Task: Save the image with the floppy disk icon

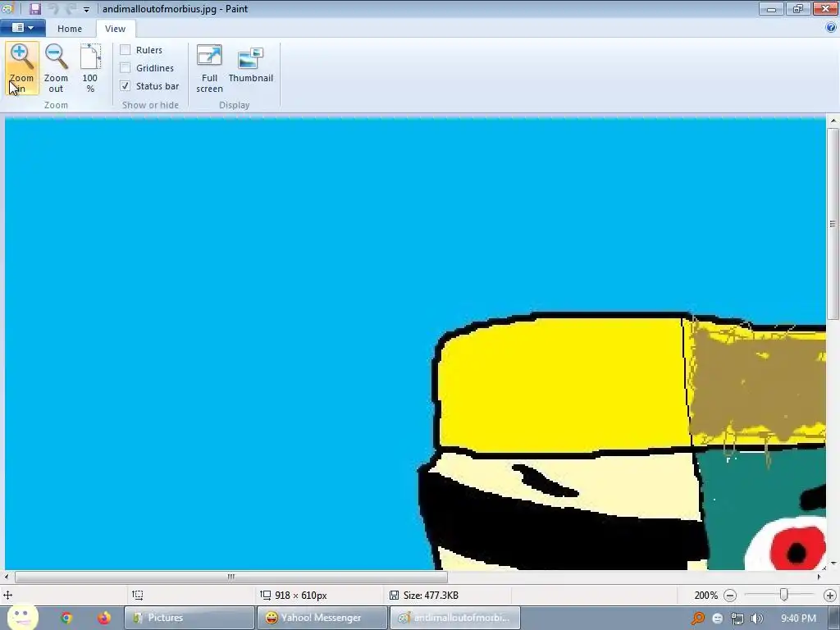Action: pyautogui.click(x=35, y=8)
